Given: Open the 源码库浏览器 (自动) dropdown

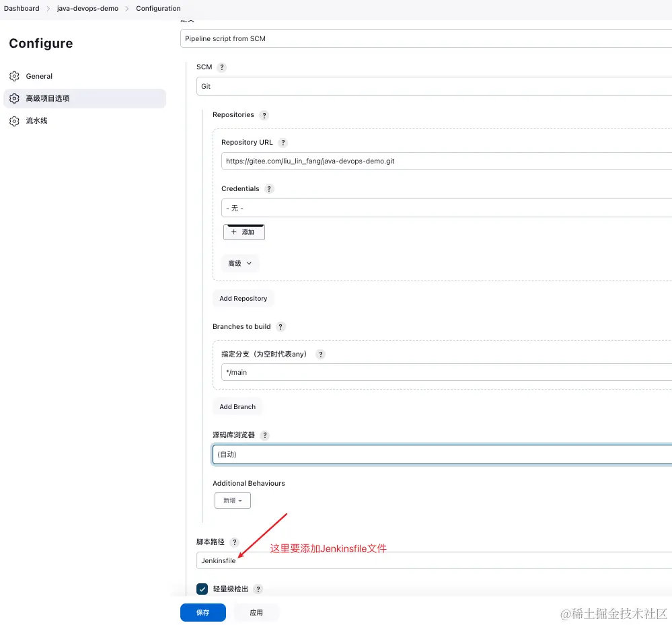Looking at the screenshot, I should click(x=443, y=454).
